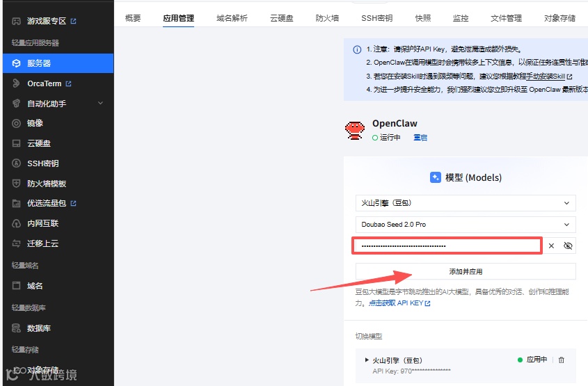Click the 内网互联 cloud icon
Viewport: 588px width, 386px height.
tap(16, 223)
